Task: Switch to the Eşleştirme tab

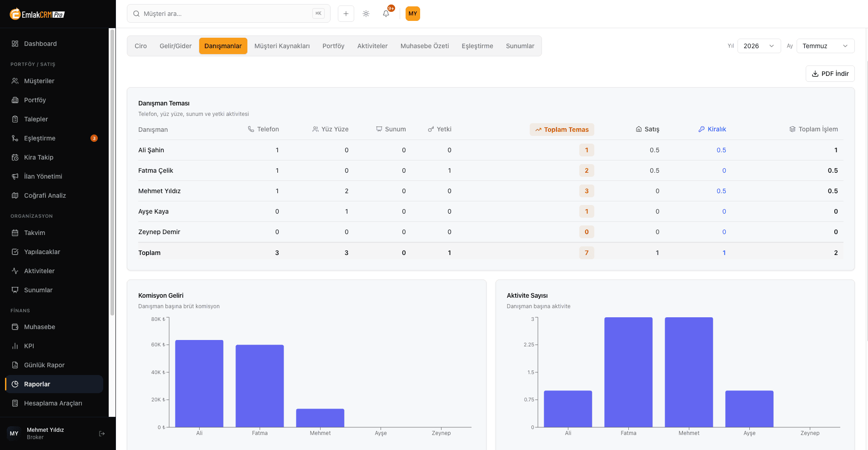Action: coord(477,46)
